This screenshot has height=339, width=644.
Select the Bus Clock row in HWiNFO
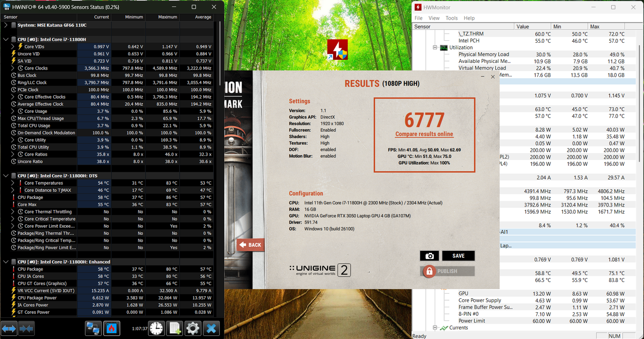click(108, 75)
